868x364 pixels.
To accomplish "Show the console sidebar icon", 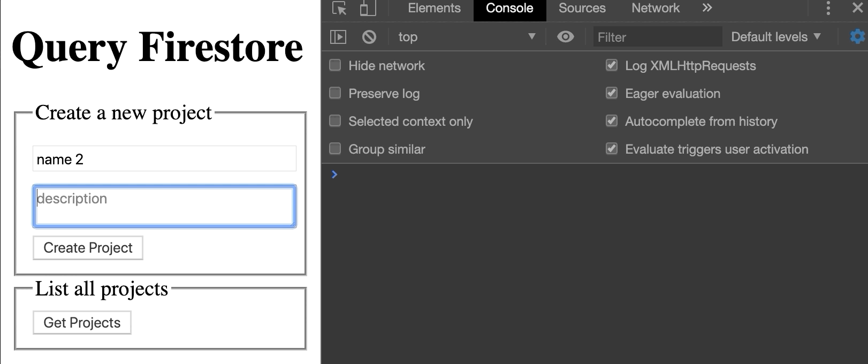I will (x=338, y=37).
